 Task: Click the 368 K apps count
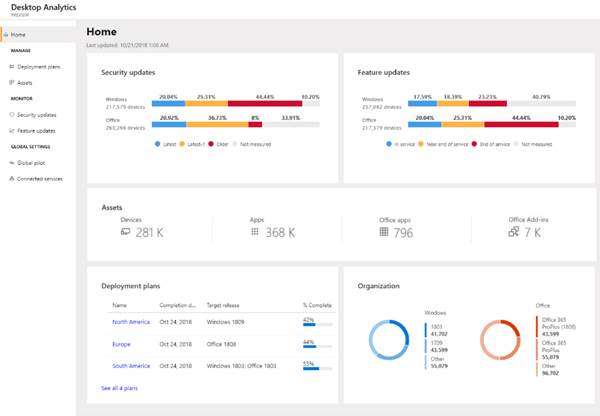coord(280,232)
